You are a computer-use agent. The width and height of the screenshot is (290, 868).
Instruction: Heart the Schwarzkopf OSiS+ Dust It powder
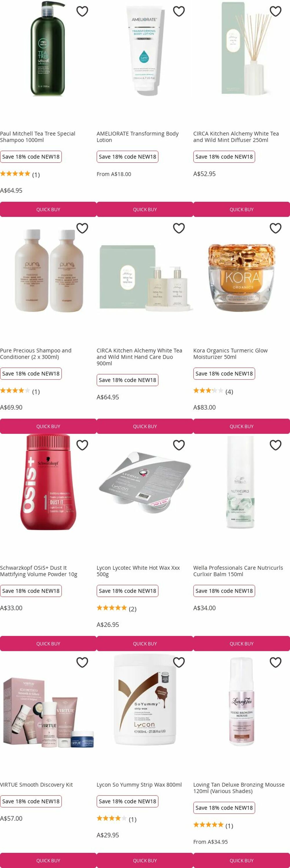(x=82, y=445)
